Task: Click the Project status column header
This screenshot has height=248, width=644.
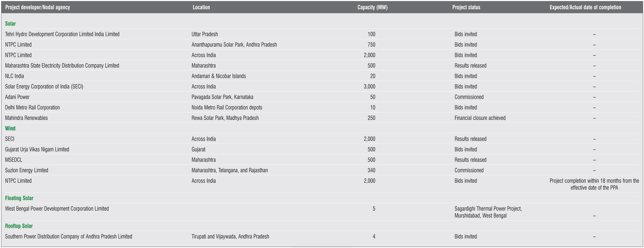Action: click(466, 7)
